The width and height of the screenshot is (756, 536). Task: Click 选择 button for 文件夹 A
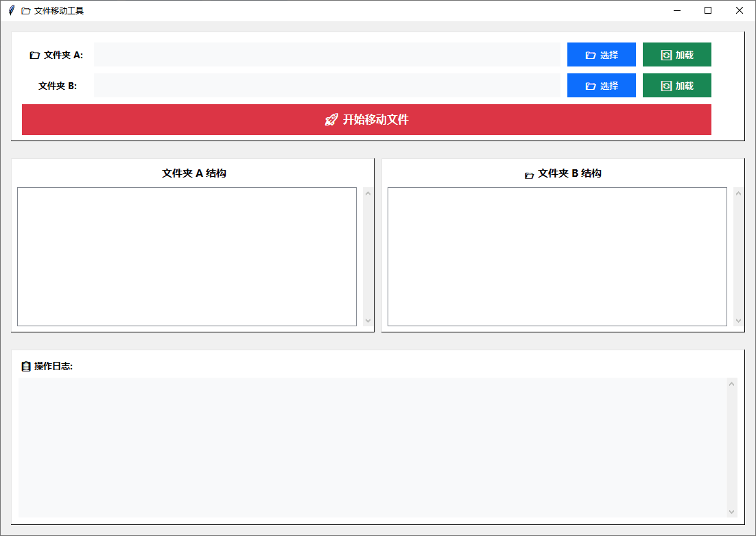(x=601, y=54)
